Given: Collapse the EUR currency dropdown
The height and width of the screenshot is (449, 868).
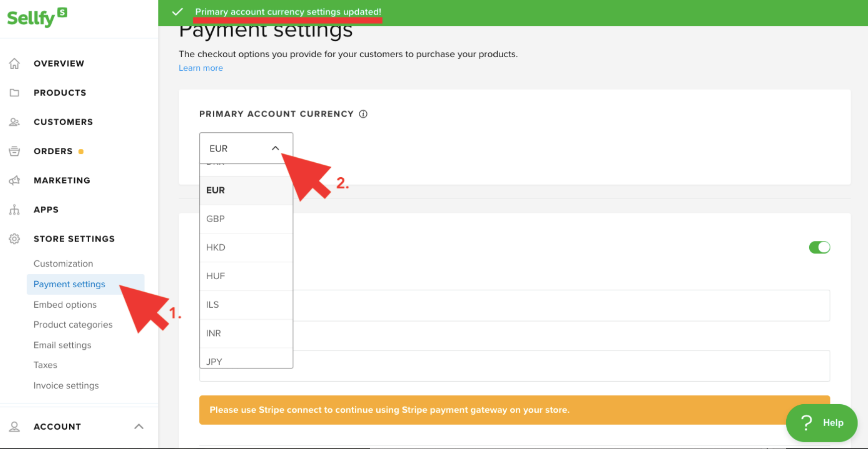Looking at the screenshot, I should tap(275, 148).
